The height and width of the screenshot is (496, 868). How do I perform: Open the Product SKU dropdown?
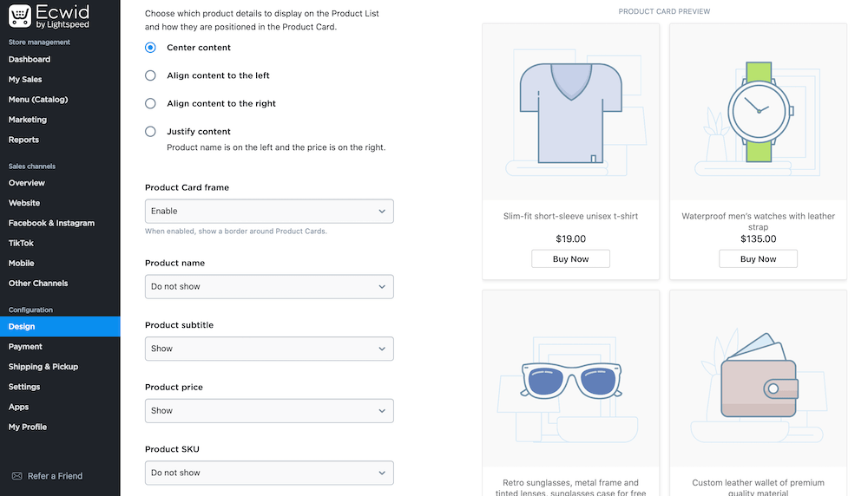coord(269,473)
